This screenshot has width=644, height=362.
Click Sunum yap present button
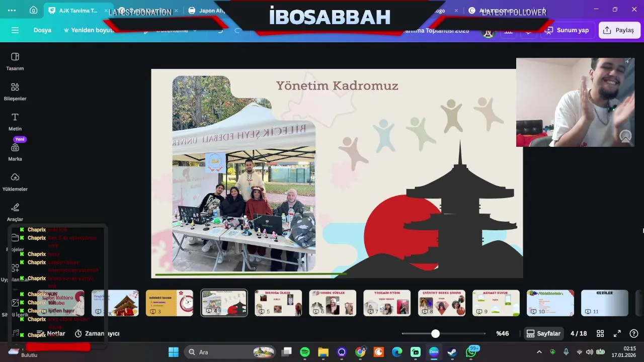click(568, 30)
